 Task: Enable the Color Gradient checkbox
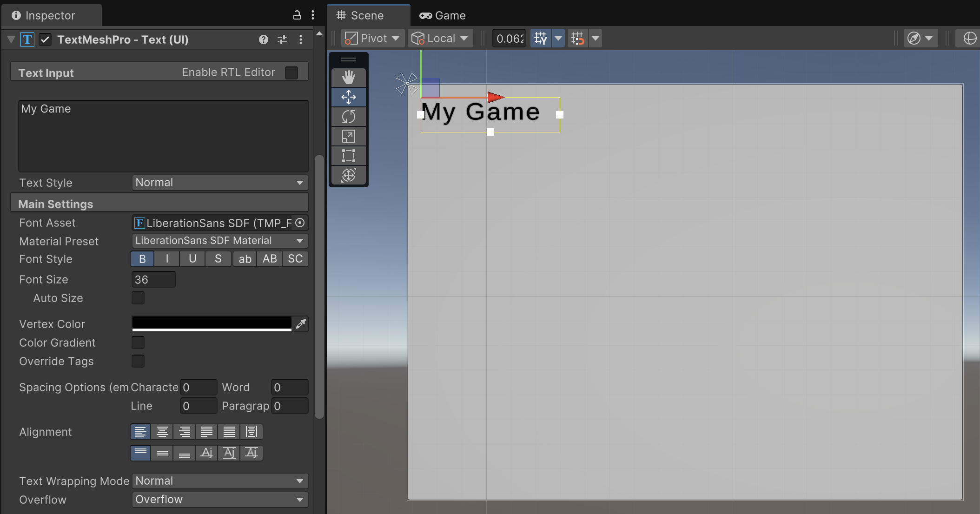(x=138, y=343)
